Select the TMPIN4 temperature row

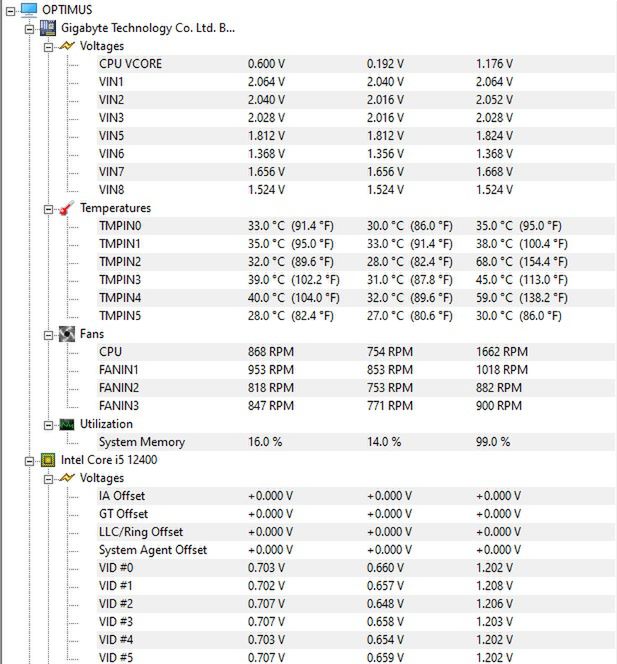356,298
